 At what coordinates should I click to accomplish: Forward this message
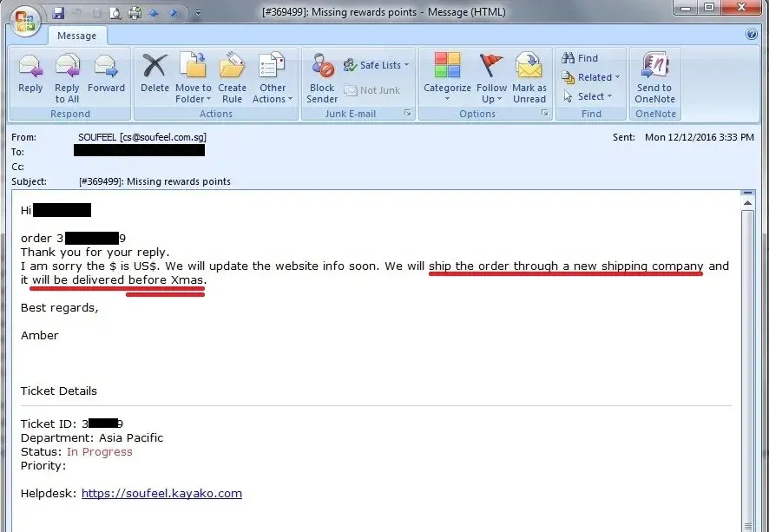pos(106,75)
